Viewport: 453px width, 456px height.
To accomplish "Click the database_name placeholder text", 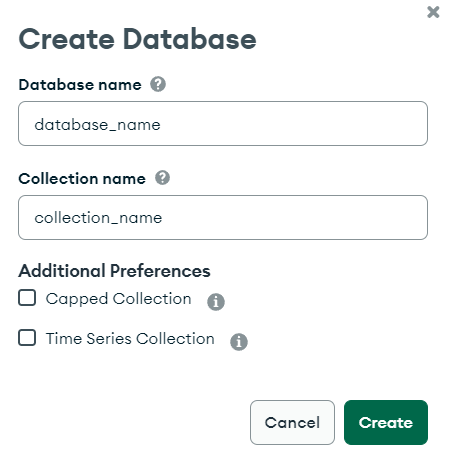I will (x=97, y=125).
